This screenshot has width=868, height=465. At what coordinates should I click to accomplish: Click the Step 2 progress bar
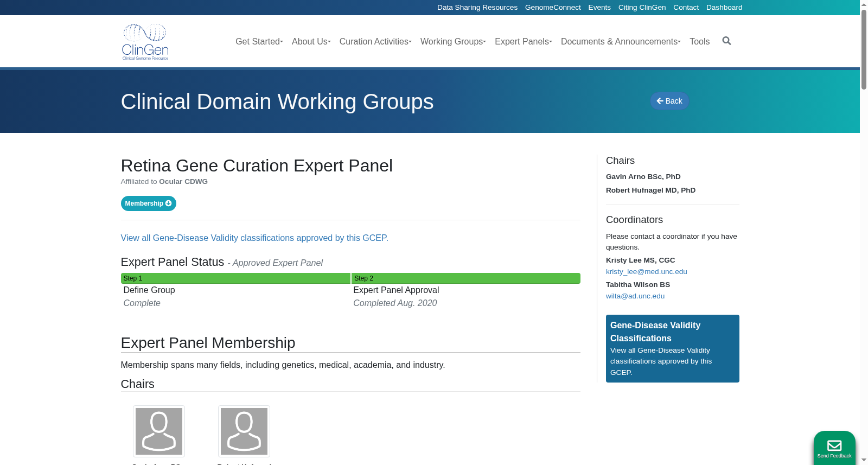(x=466, y=278)
